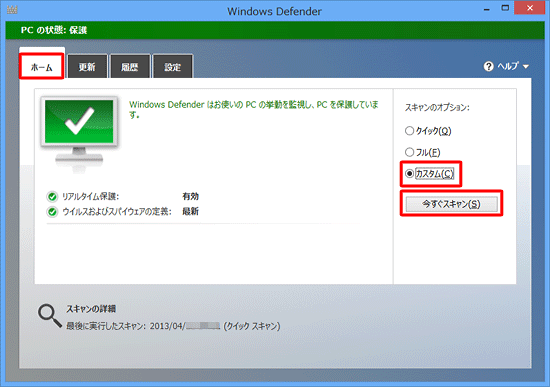Click the スキャンのオプション label

[x=437, y=107]
